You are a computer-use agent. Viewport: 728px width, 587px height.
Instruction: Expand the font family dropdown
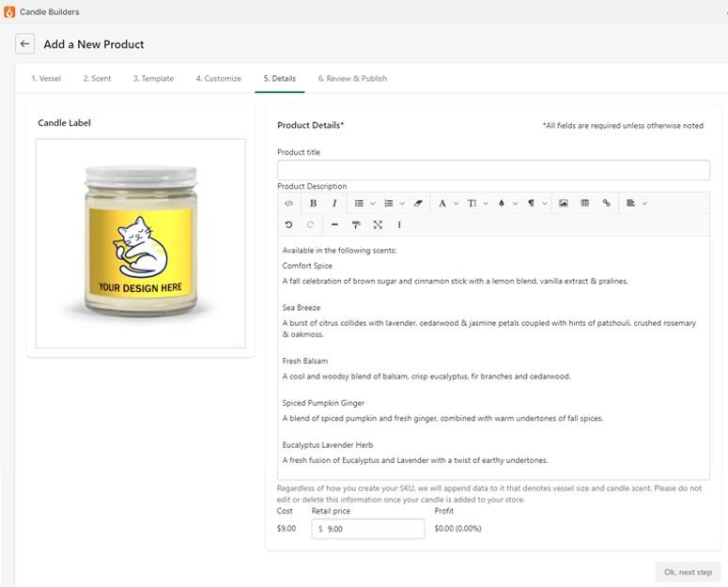pos(448,203)
